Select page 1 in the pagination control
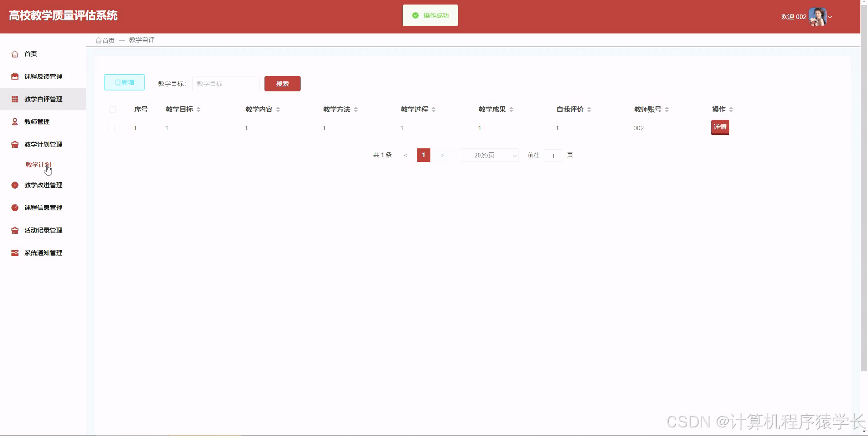This screenshot has width=868, height=436. click(423, 155)
